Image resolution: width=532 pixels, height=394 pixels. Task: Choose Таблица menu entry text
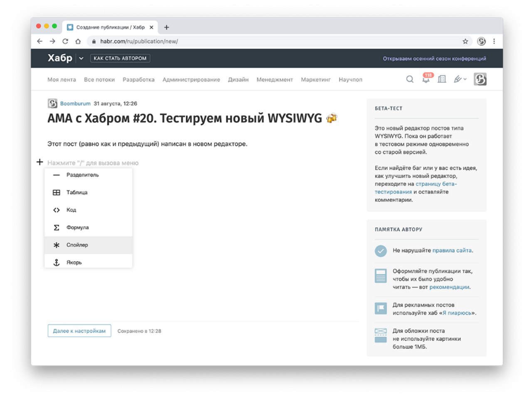[x=77, y=193]
